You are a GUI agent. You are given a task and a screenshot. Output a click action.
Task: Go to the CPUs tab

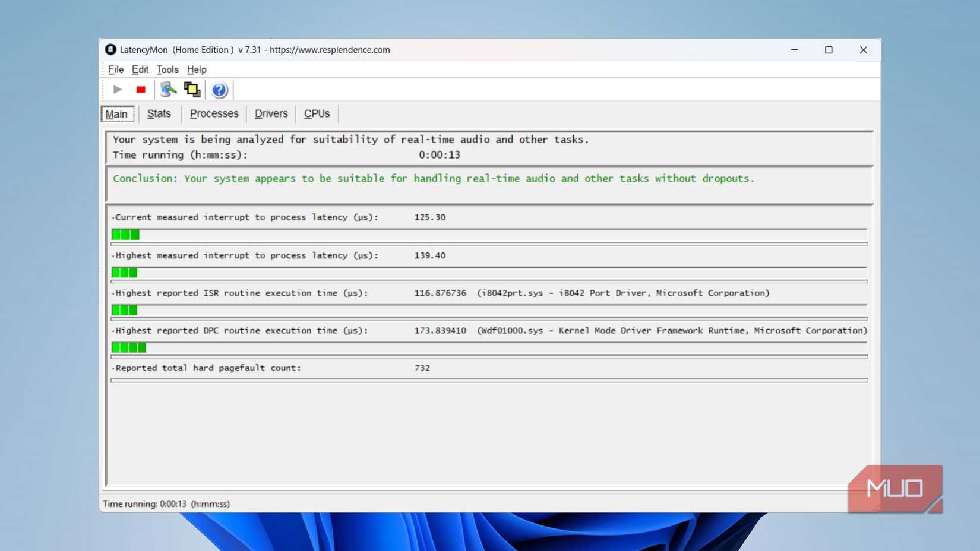click(317, 113)
